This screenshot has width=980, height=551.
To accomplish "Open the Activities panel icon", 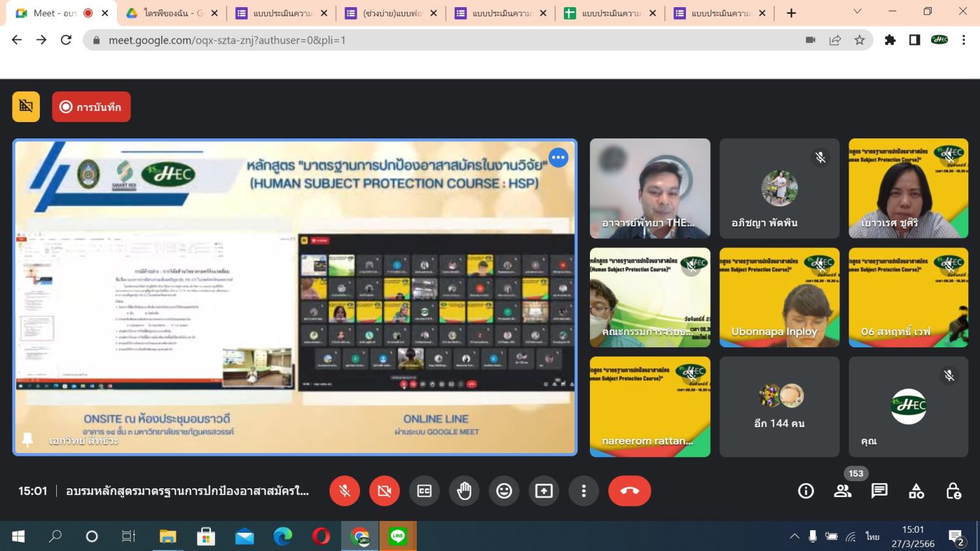I will click(917, 491).
